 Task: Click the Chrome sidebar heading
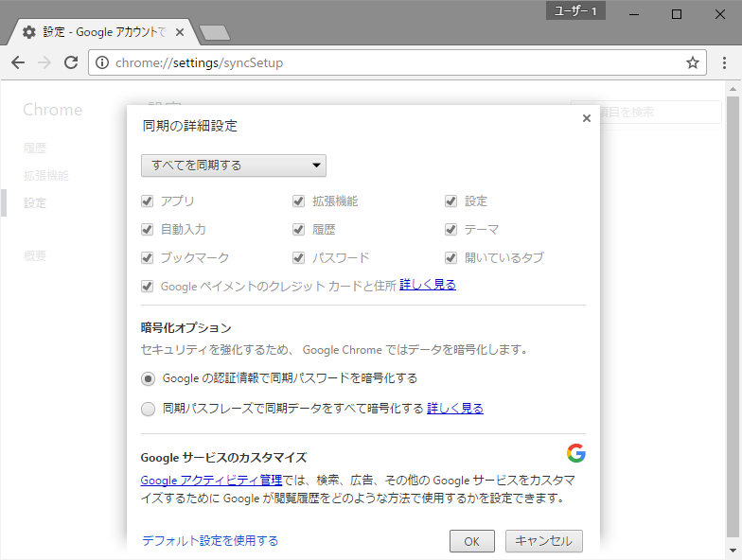click(x=53, y=110)
